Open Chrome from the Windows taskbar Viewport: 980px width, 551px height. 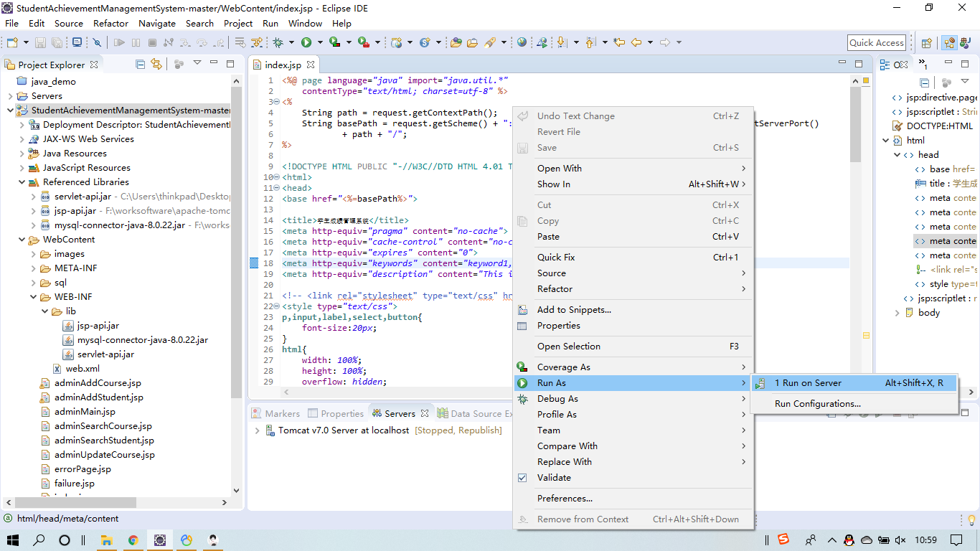[133, 540]
